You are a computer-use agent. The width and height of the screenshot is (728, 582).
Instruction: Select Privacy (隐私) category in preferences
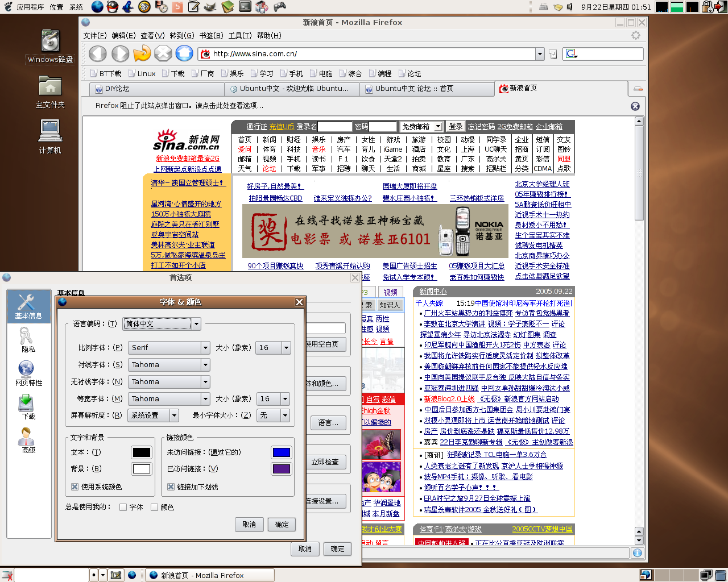(x=28, y=339)
